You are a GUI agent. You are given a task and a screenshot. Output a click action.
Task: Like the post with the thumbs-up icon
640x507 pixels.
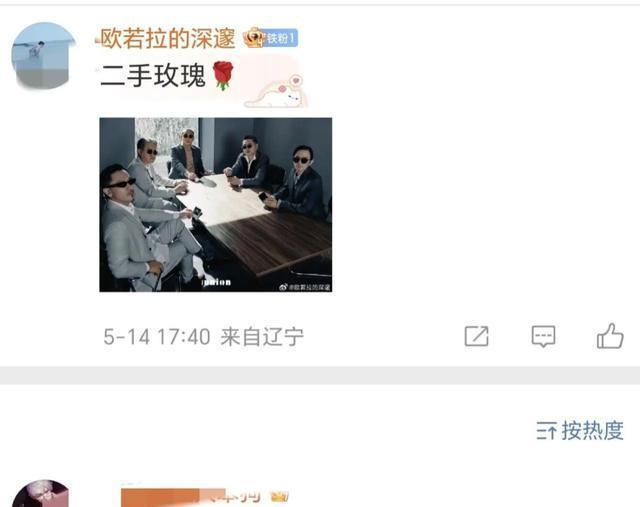(x=610, y=336)
